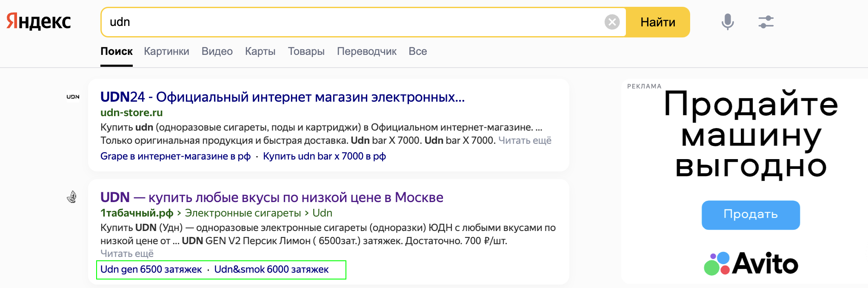Open UDN купить любые вкусы в Москве result

click(272, 197)
